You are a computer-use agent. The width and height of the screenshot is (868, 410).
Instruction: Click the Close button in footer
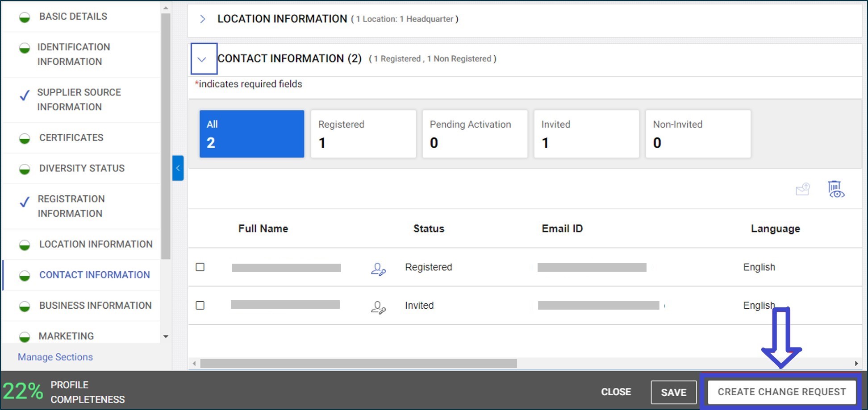click(616, 392)
